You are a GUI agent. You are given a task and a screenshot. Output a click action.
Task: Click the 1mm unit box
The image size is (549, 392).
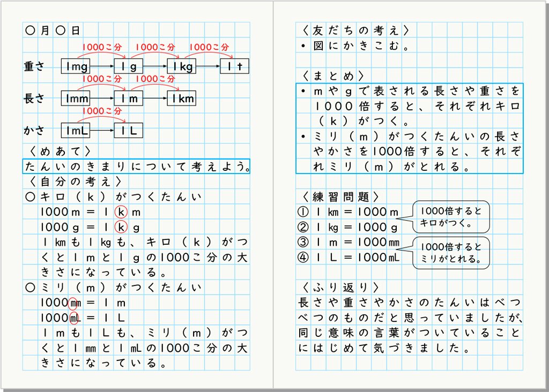coord(75,98)
